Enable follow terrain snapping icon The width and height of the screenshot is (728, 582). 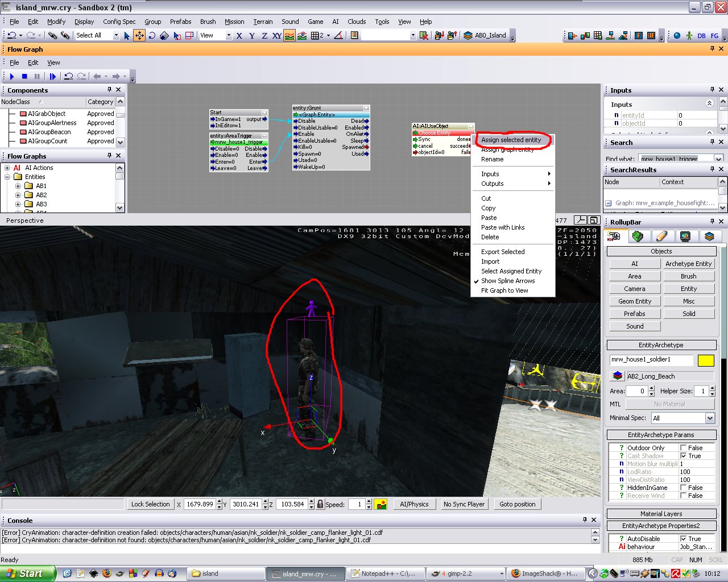[289, 35]
